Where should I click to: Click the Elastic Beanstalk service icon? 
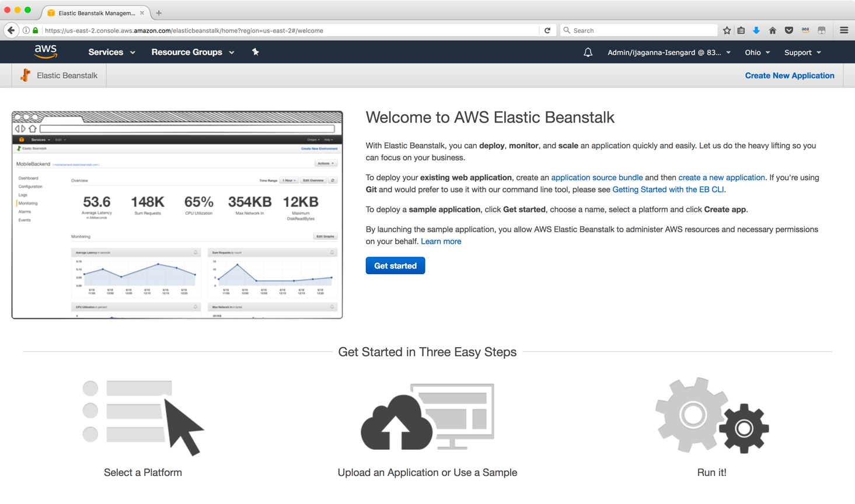25,75
